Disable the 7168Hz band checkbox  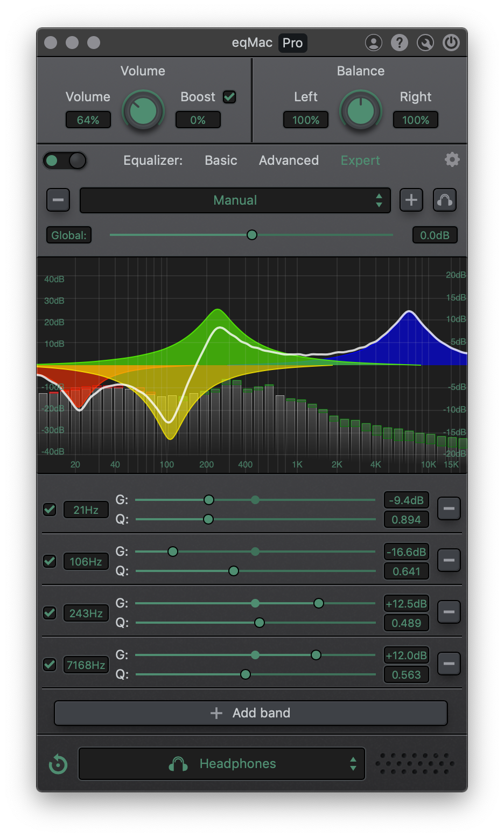(50, 665)
